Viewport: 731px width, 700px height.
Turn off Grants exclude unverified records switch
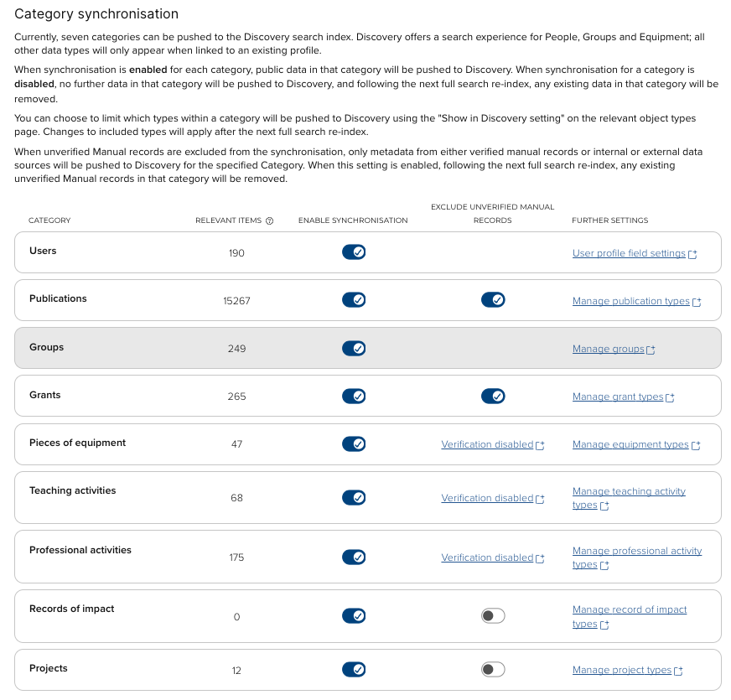pyautogui.click(x=493, y=396)
